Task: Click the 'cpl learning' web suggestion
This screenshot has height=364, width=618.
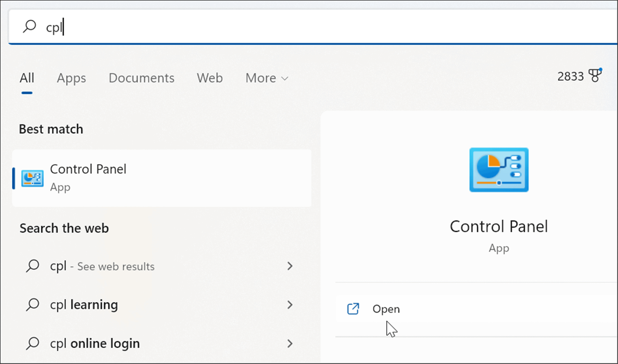Action: click(x=84, y=304)
